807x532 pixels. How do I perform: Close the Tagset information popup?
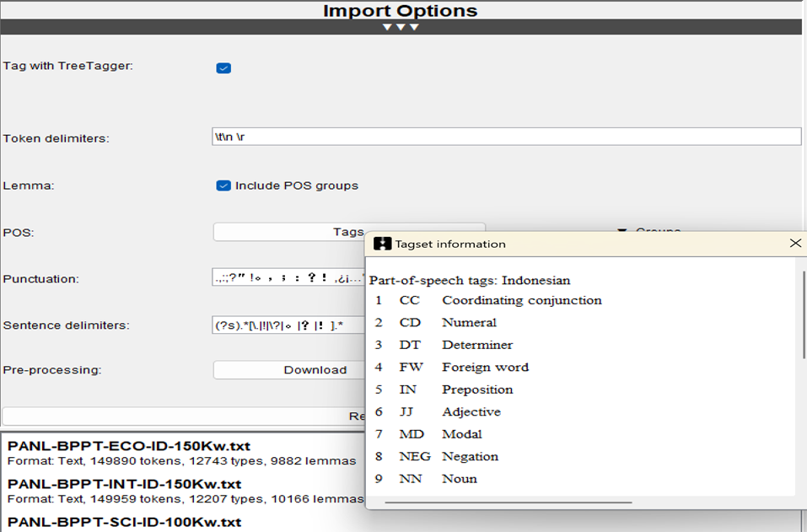pyautogui.click(x=795, y=244)
